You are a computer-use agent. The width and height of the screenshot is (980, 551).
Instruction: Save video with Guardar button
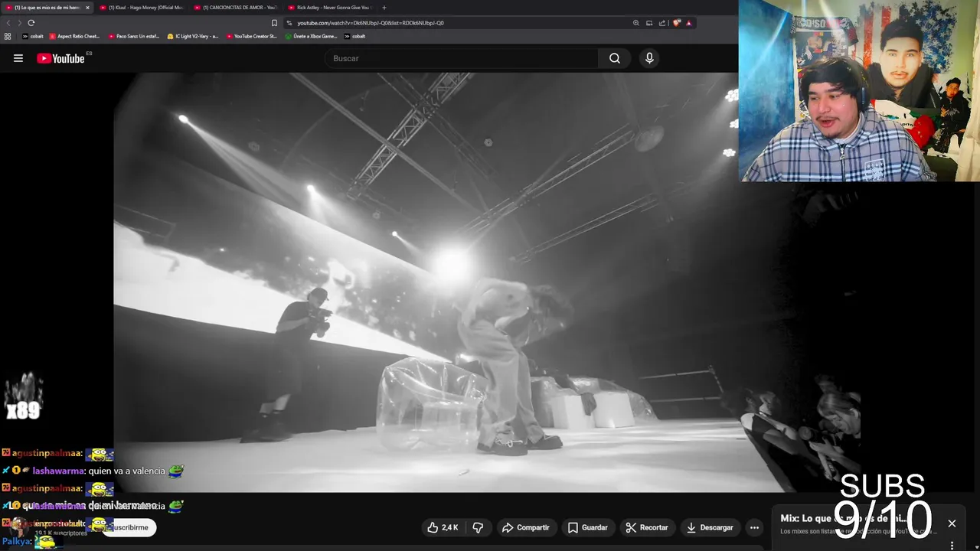tap(588, 527)
